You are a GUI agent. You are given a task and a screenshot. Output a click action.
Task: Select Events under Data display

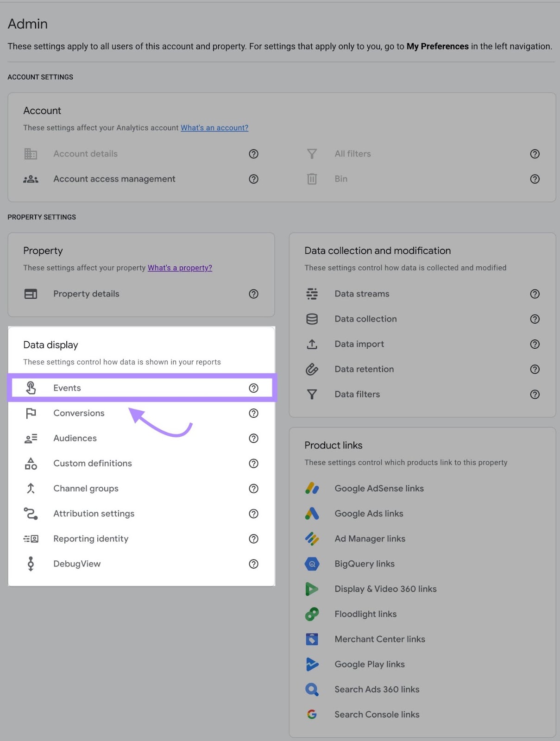[x=67, y=388]
